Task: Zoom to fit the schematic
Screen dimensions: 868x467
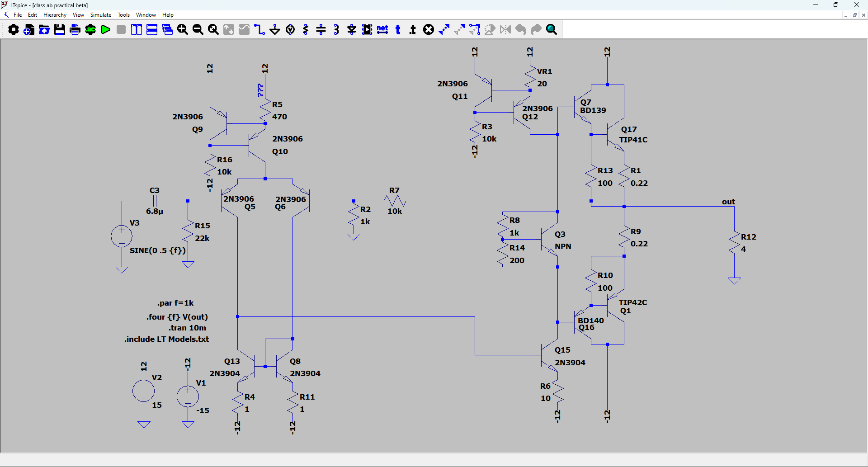Action: 213,30
